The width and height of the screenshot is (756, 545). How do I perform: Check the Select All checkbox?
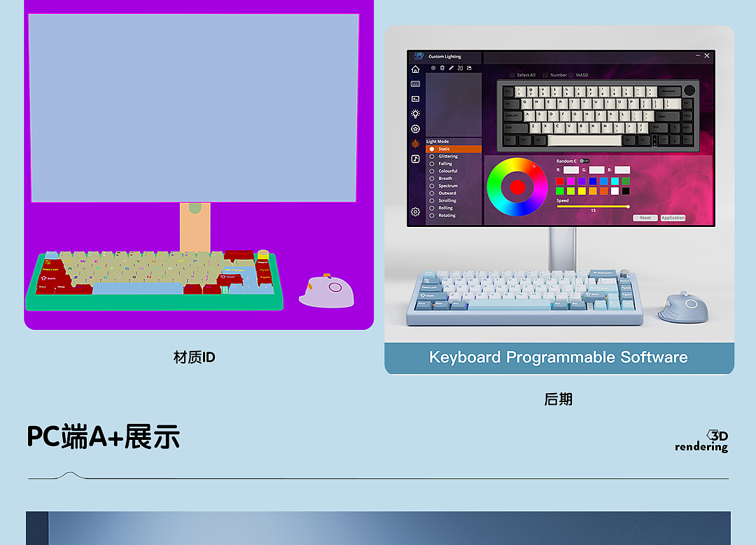click(x=512, y=75)
